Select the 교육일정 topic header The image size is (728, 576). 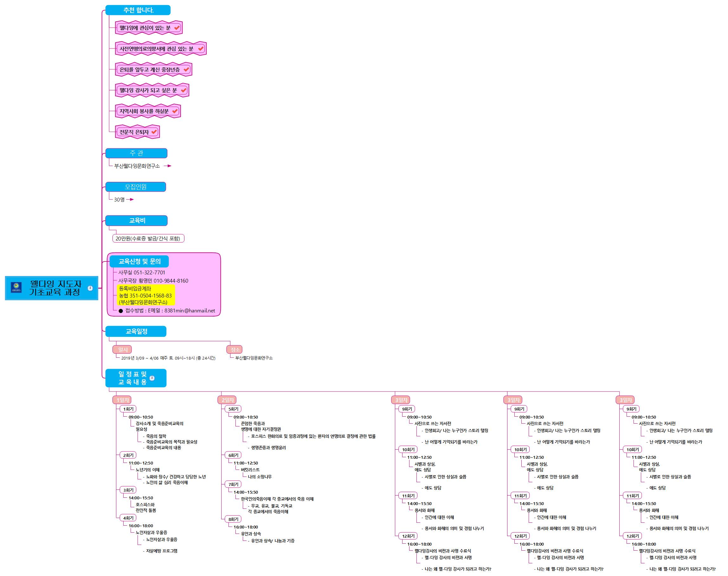136,331
